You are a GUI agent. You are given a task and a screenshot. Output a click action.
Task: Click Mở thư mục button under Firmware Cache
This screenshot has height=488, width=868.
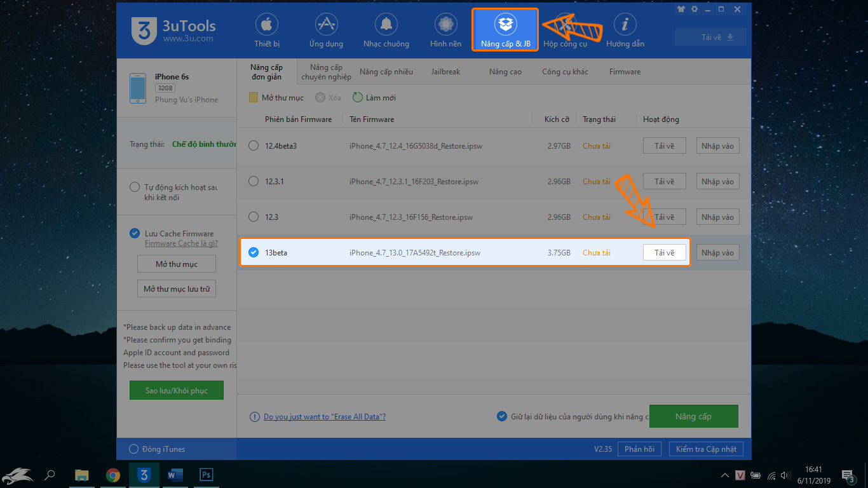point(177,264)
